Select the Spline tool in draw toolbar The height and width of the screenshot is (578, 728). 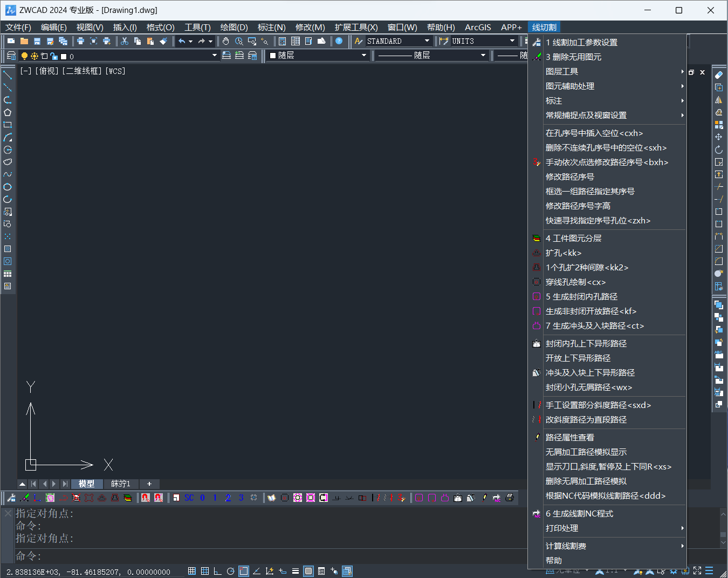click(8, 174)
